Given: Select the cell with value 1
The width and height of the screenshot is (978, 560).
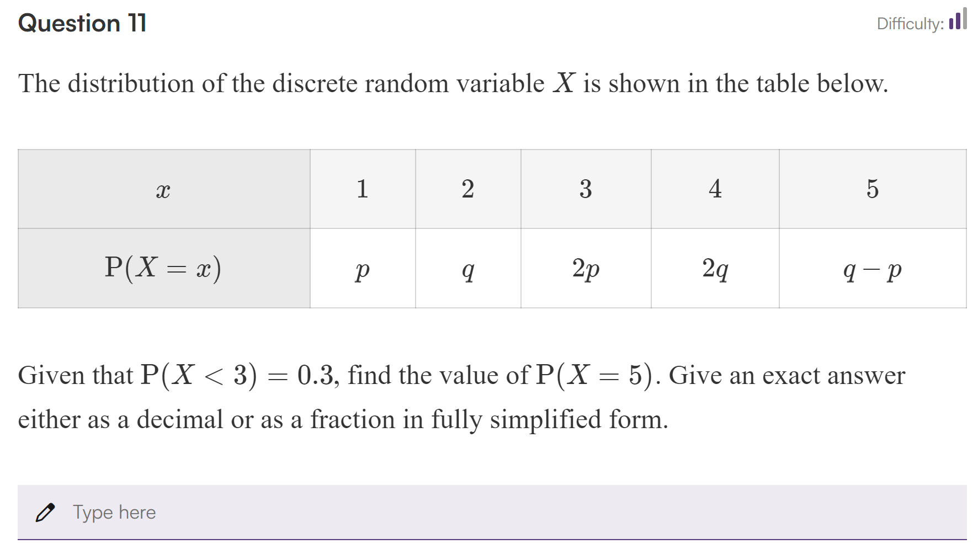Looking at the screenshot, I should 363,189.
